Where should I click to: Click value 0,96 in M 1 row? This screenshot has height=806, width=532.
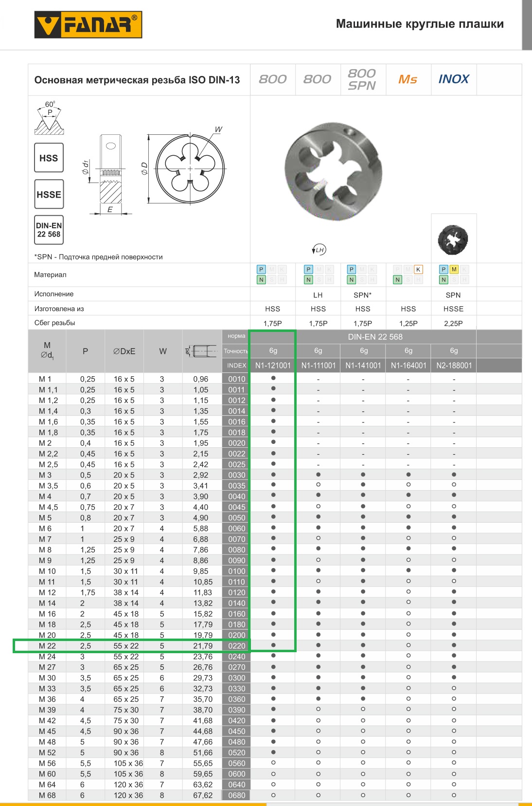pos(201,379)
